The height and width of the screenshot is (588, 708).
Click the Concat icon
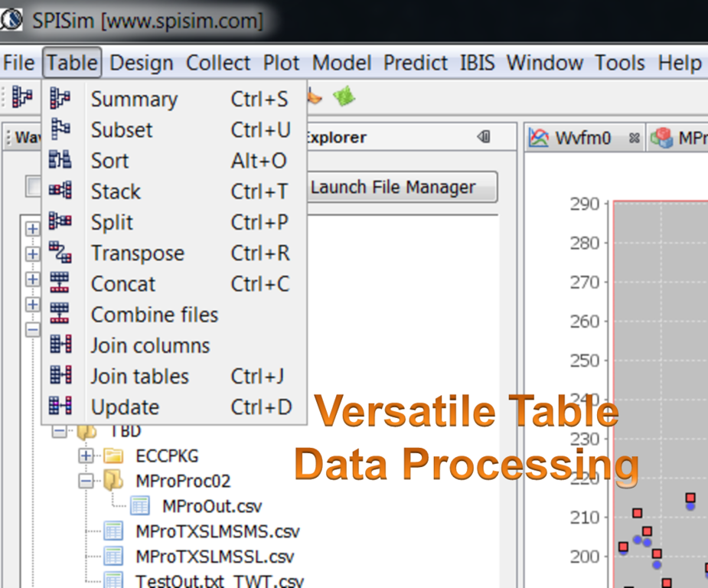coord(60,283)
